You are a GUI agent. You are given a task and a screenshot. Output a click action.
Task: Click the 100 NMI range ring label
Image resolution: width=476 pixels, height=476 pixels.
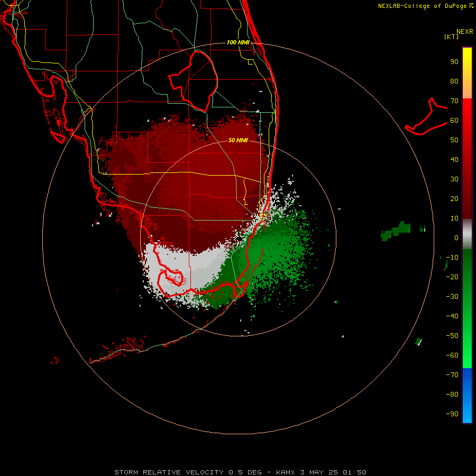click(x=238, y=42)
